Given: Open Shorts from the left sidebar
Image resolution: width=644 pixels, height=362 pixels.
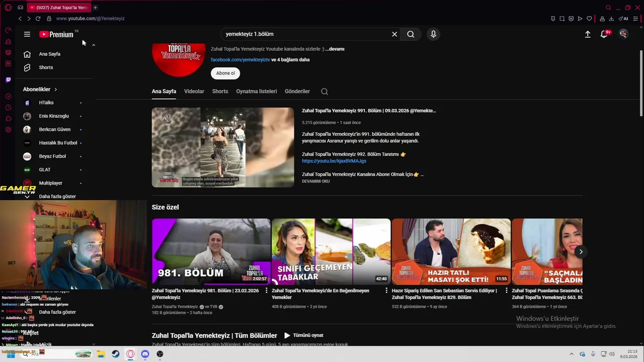Looking at the screenshot, I should [x=46, y=67].
